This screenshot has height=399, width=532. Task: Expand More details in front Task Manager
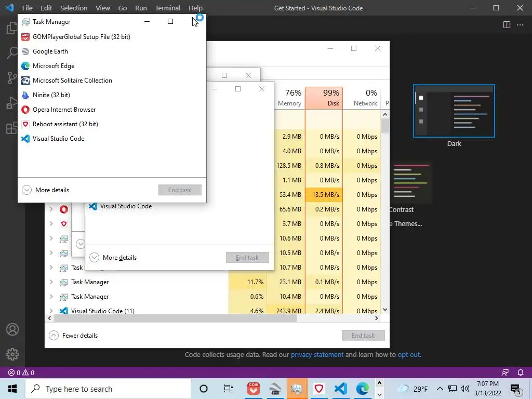(46, 190)
